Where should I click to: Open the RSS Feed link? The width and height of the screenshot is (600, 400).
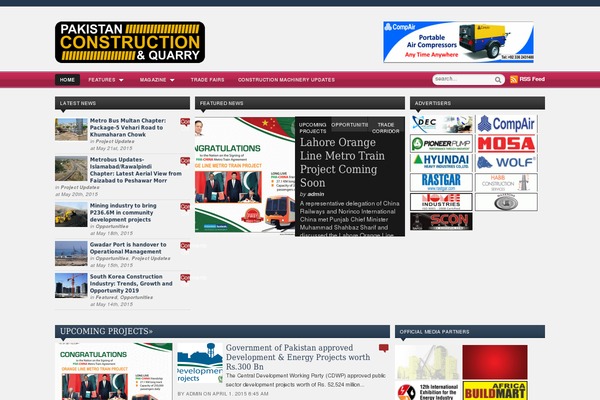point(532,79)
